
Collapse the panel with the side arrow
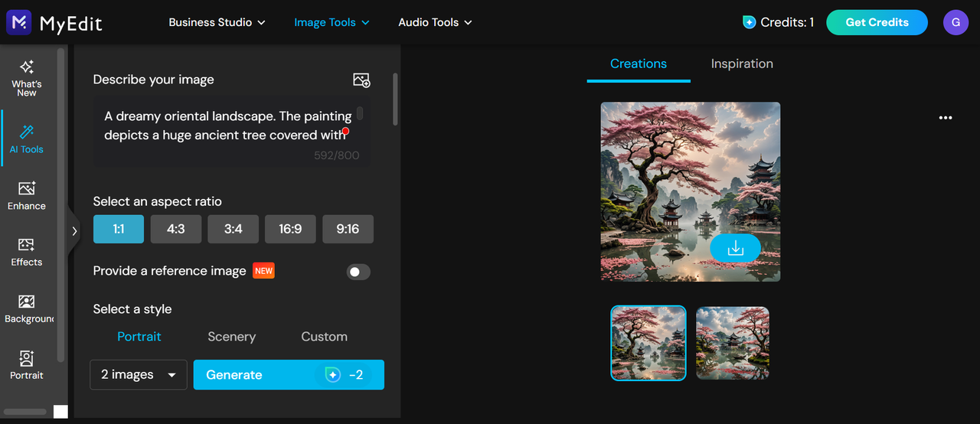click(73, 230)
